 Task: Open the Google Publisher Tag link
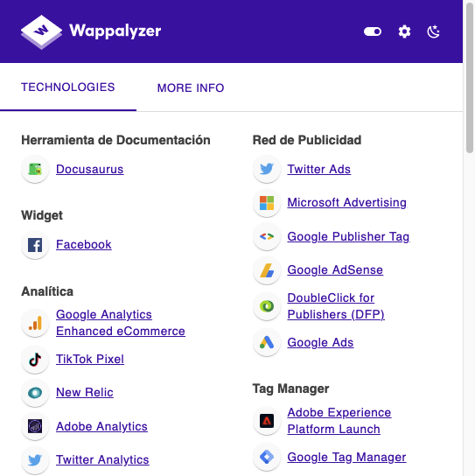coord(349,236)
